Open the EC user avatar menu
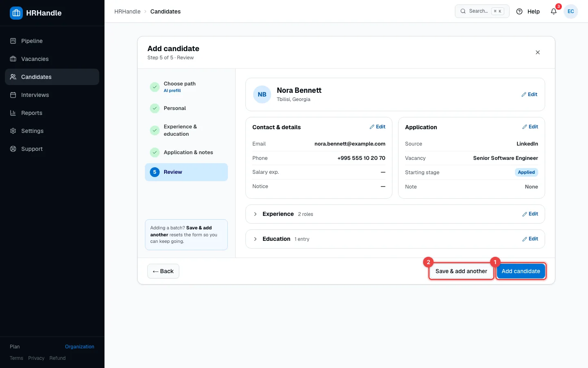This screenshot has height=368, width=588. [571, 11]
